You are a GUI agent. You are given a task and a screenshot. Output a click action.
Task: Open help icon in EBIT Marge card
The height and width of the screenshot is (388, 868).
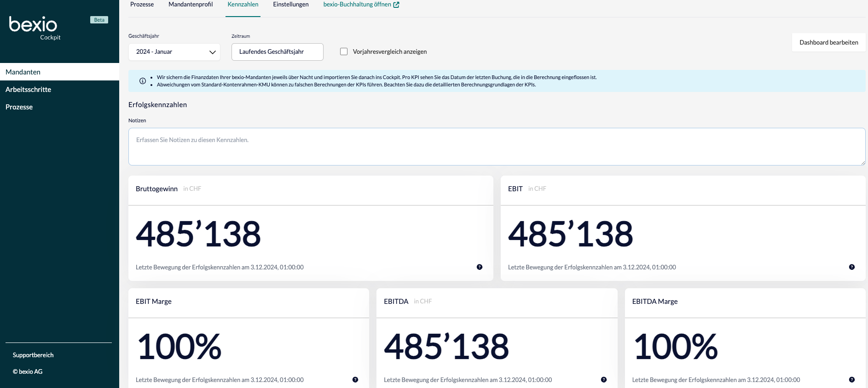click(x=355, y=380)
